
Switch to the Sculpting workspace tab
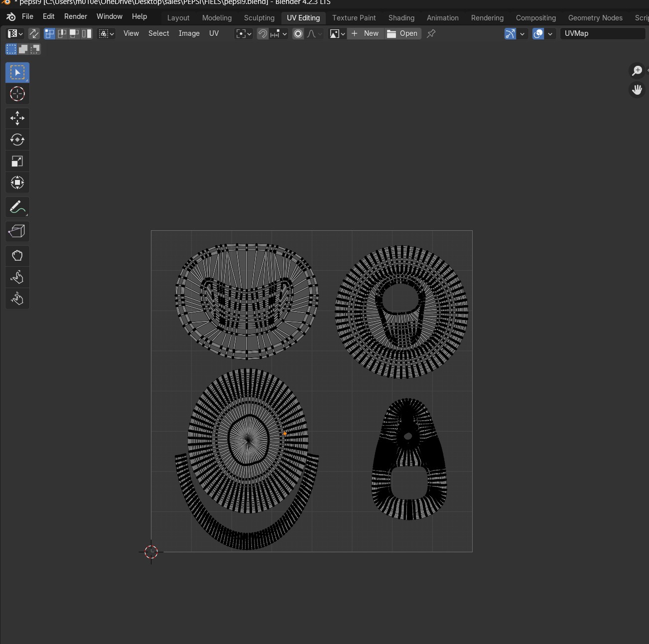click(x=259, y=18)
